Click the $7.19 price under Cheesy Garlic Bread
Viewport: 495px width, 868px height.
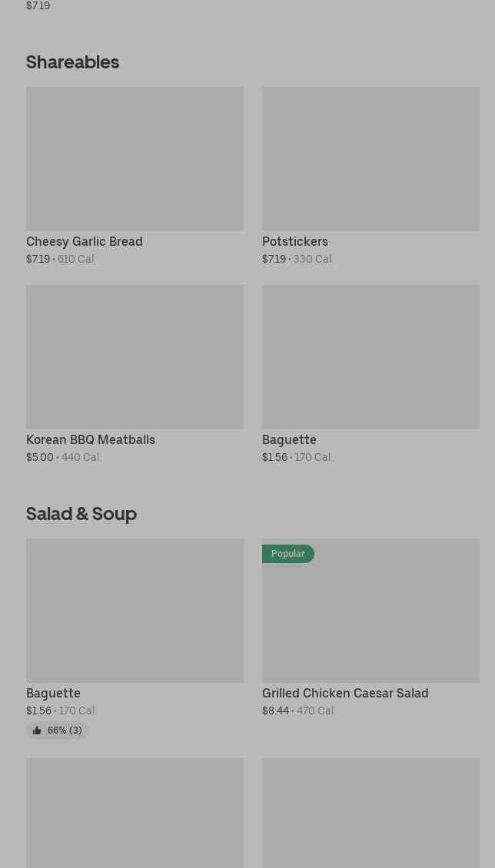[x=38, y=260]
